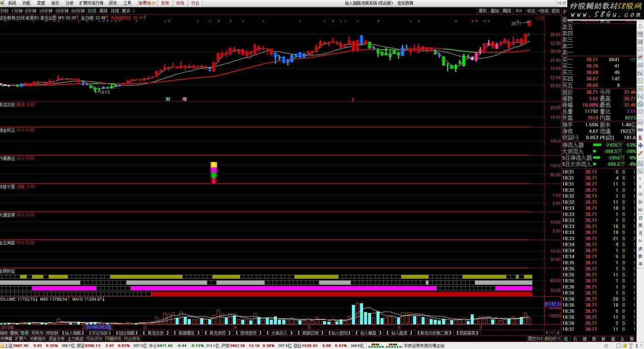Select the 年 period in right sidebar
The image size is (644, 349).
click(640, 264)
